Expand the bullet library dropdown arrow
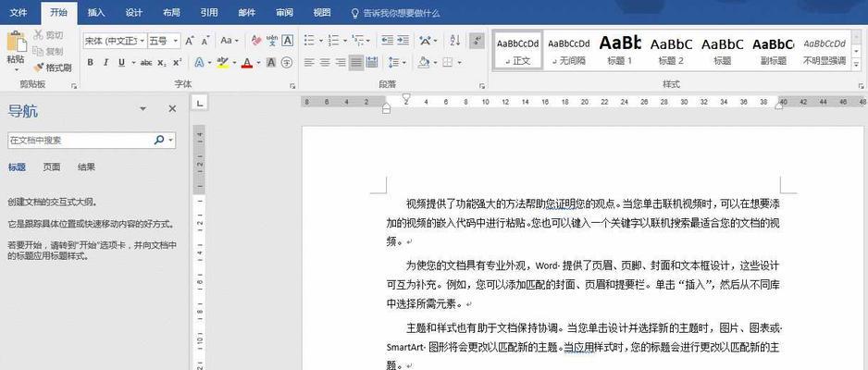Image resolution: width=868 pixels, height=370 pixels. coord(320,41)
